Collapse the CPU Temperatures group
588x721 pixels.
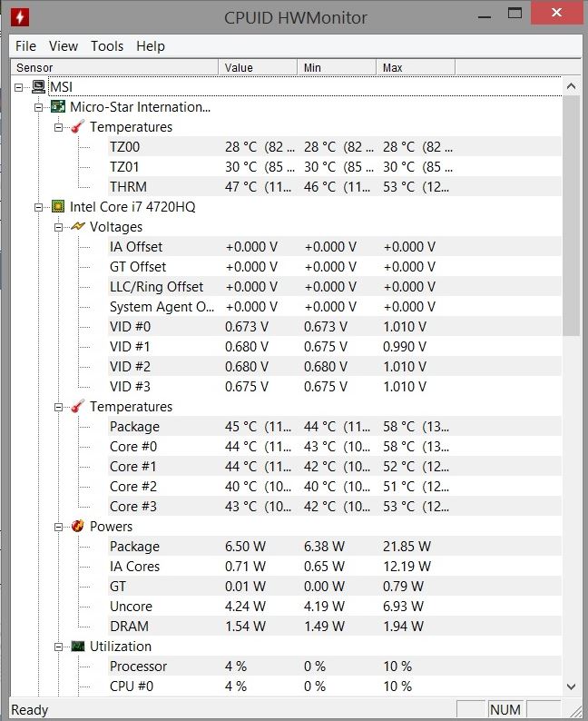[58, 407]
